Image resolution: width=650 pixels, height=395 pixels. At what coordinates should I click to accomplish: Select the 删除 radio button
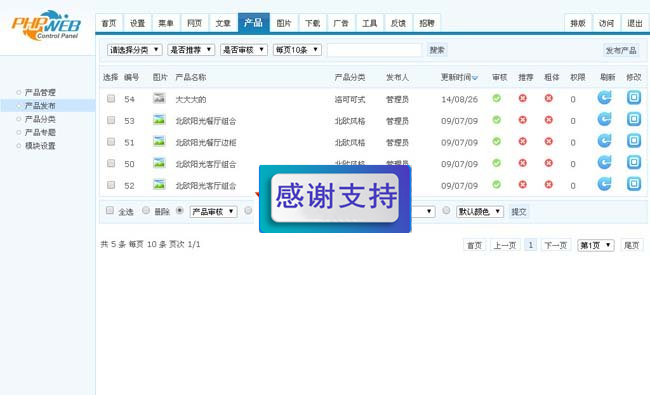coord(146,210)
